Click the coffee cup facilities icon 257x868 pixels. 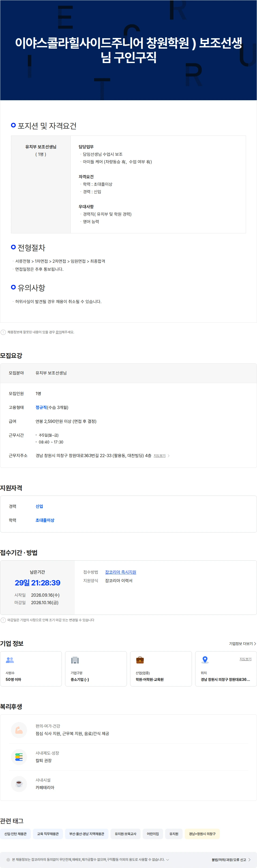coord(19,784)
